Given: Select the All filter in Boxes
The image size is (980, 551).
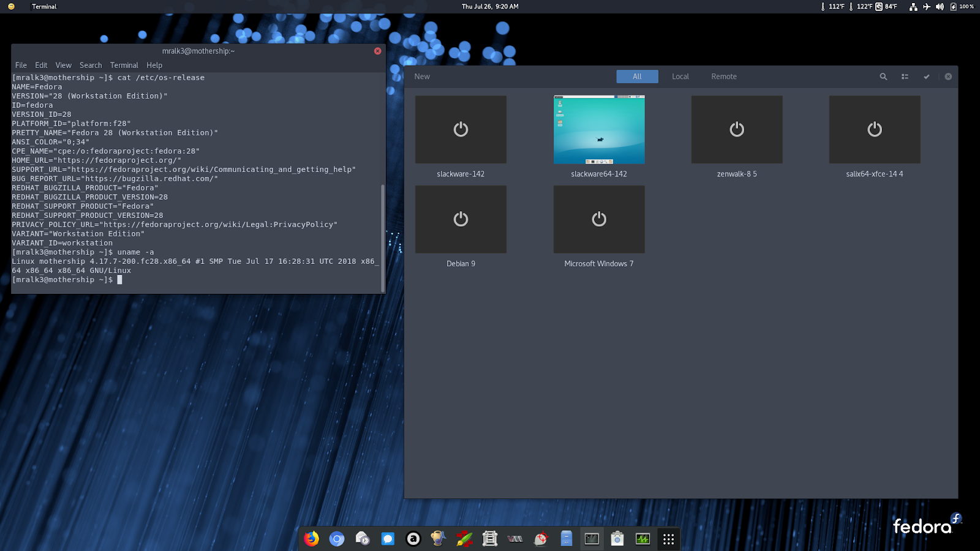Looking at the screenshot, I should 637,77.
